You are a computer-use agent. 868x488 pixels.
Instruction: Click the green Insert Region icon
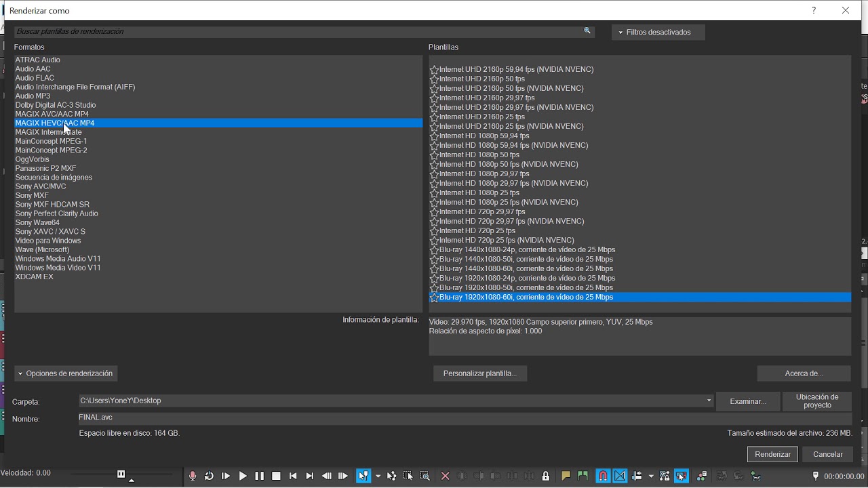point(582,476)
